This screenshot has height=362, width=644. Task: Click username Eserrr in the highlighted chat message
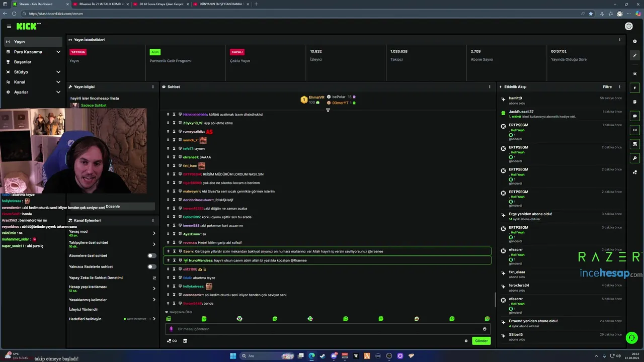(188, 251)
